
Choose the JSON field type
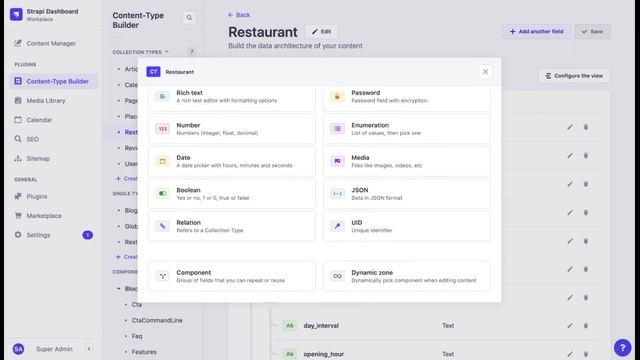pyautogui.click(x=407, y=193)
